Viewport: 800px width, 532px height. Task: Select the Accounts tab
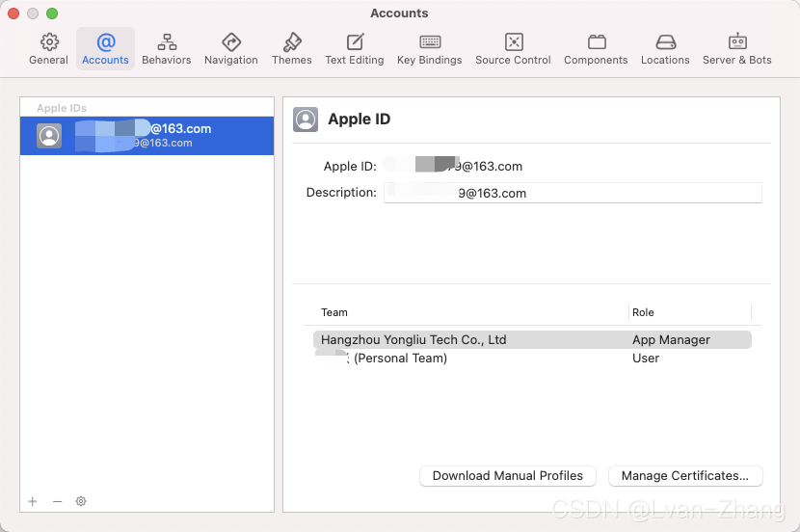(x=106, y=49)
